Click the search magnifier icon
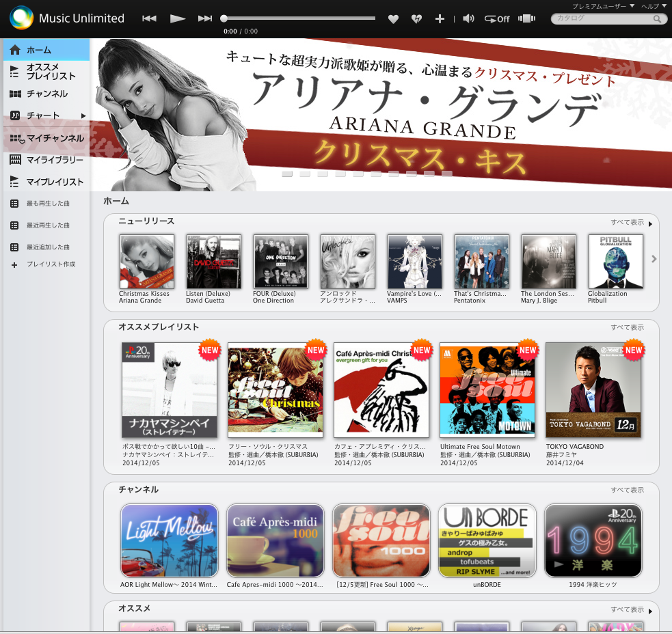 [657, 19]
